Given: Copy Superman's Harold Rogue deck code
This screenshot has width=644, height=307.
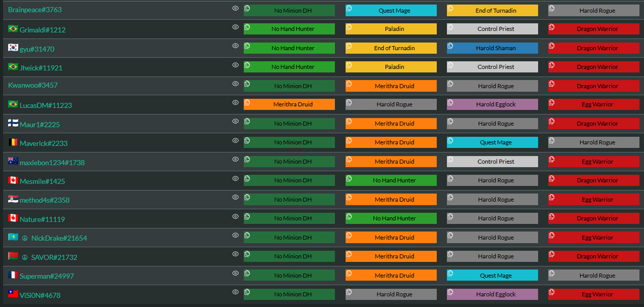Looking at the screenshot, I should [552, 273].
